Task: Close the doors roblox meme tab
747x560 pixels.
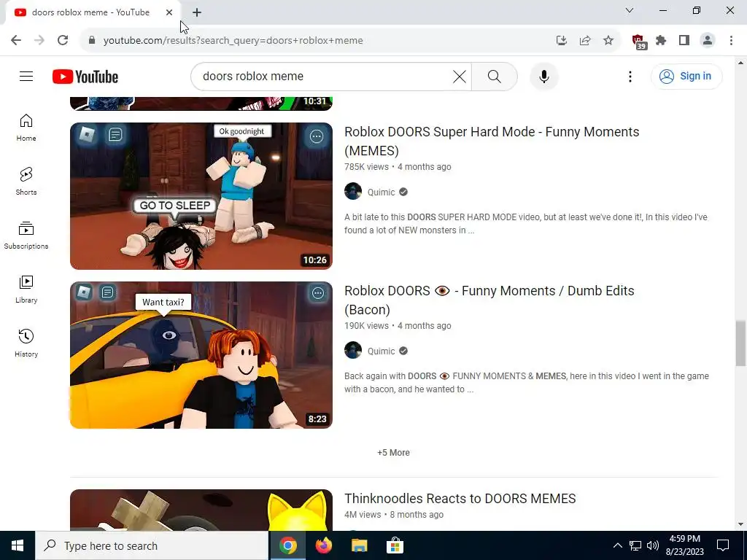Action: 169,12
